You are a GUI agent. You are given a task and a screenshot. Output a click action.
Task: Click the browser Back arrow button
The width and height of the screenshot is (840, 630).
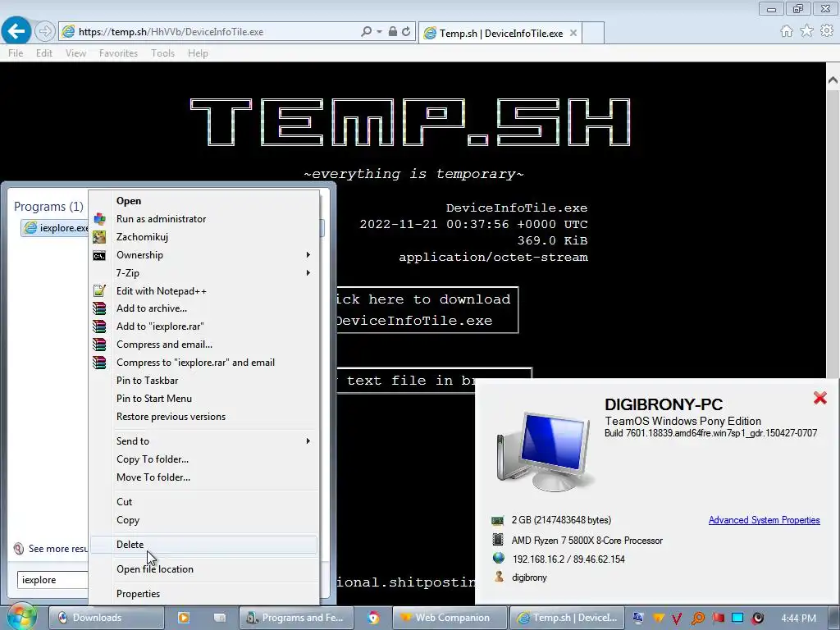coord(16,31)
